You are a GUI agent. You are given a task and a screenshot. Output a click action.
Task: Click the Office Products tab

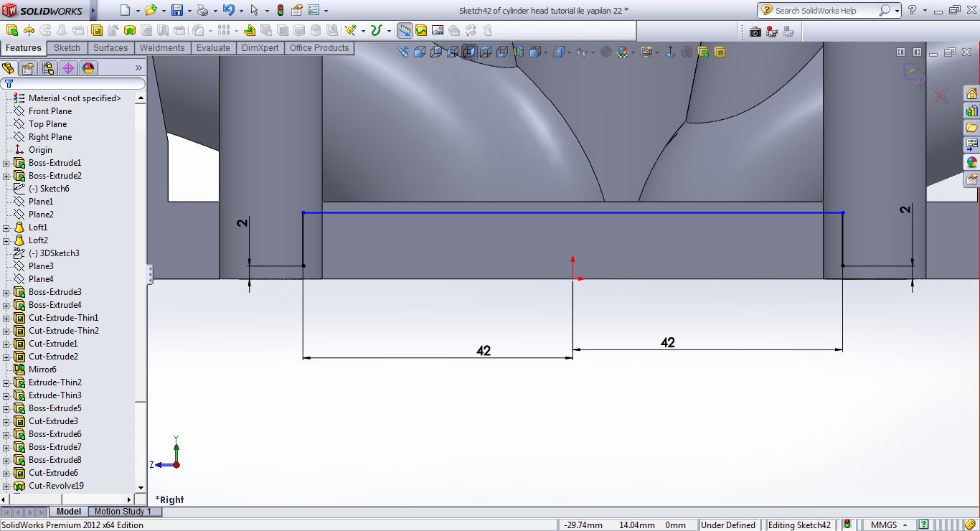pos(319,48)
